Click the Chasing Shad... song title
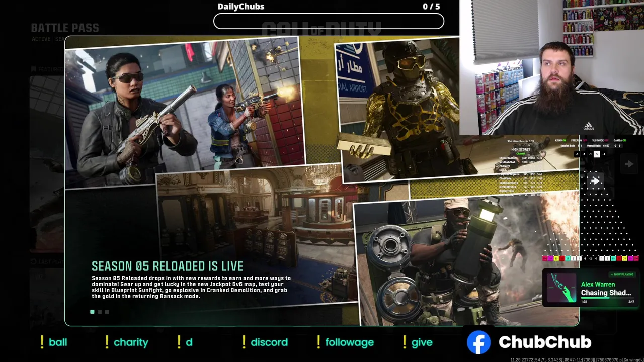Image resolution: width=644 pixels, height=362 pixels. (x=606, y=293)
